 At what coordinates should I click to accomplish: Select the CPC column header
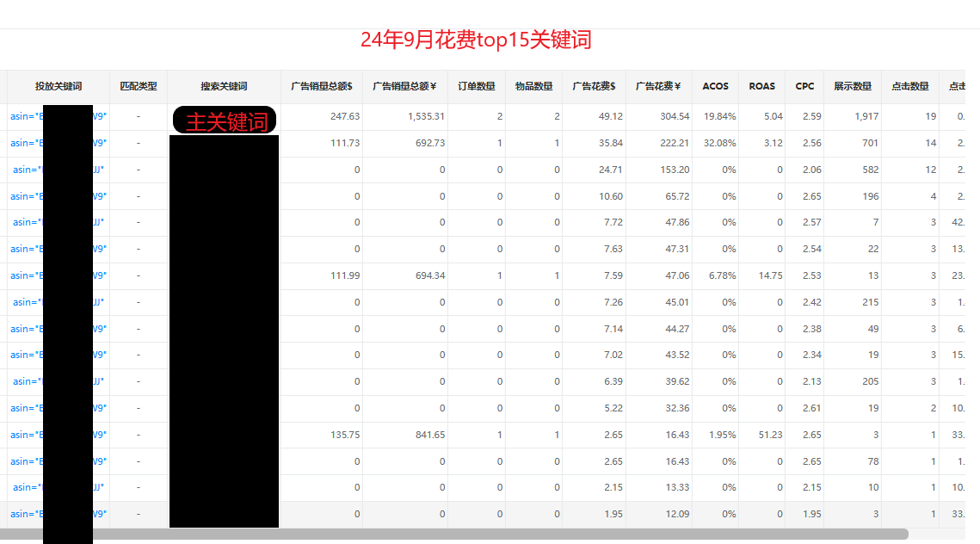point(804,86)
